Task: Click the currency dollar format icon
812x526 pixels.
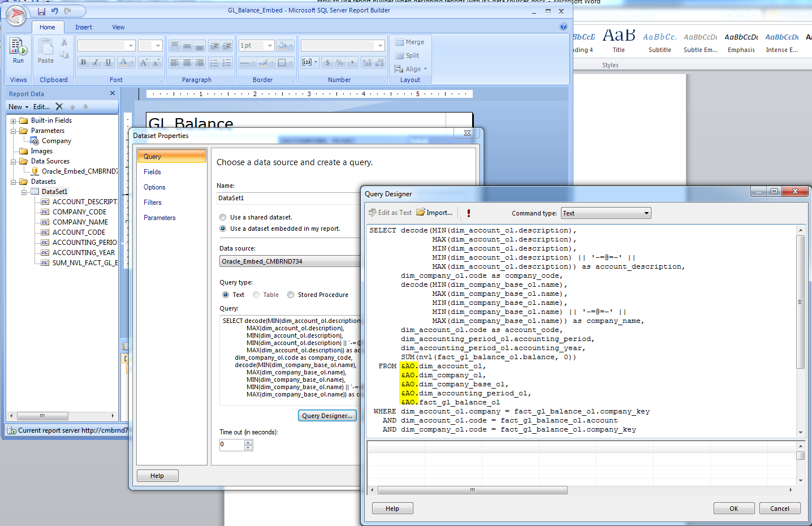Action: click(327, 62)
